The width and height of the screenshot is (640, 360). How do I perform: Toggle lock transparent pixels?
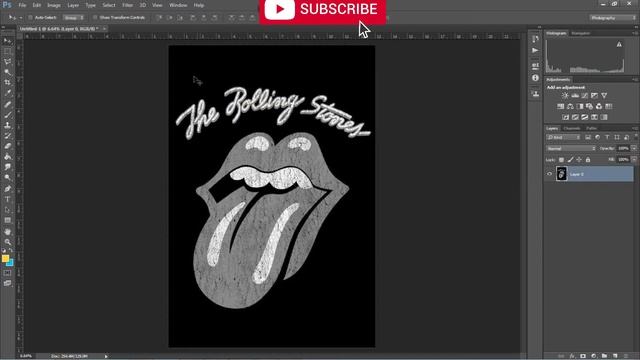[562, 160]
